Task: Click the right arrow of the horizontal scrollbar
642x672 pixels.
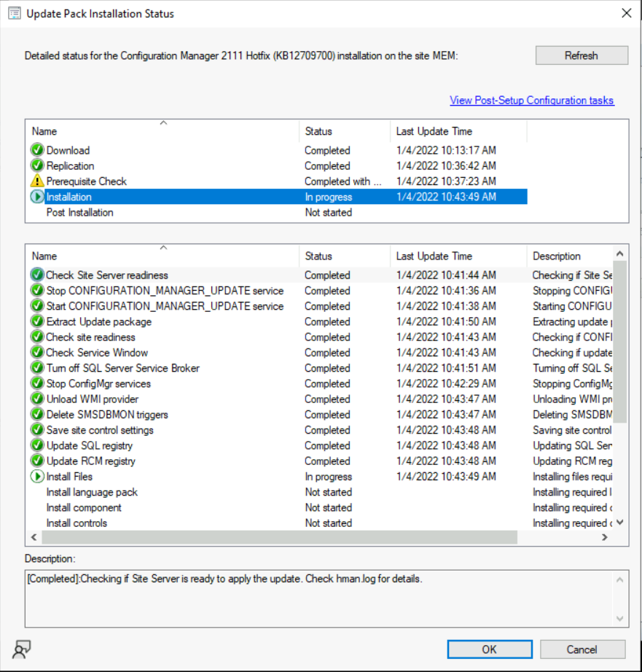Action: point(604,537)
